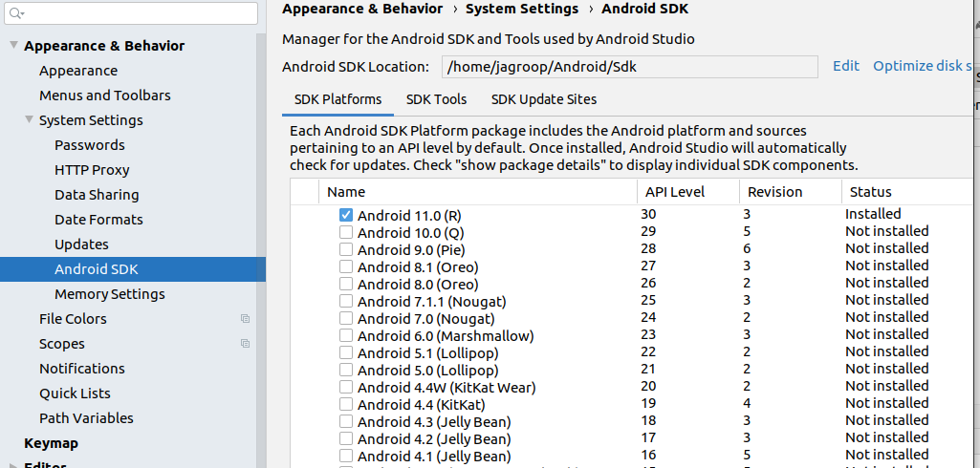Open Menus and Toolbars settings

[105, 96]
